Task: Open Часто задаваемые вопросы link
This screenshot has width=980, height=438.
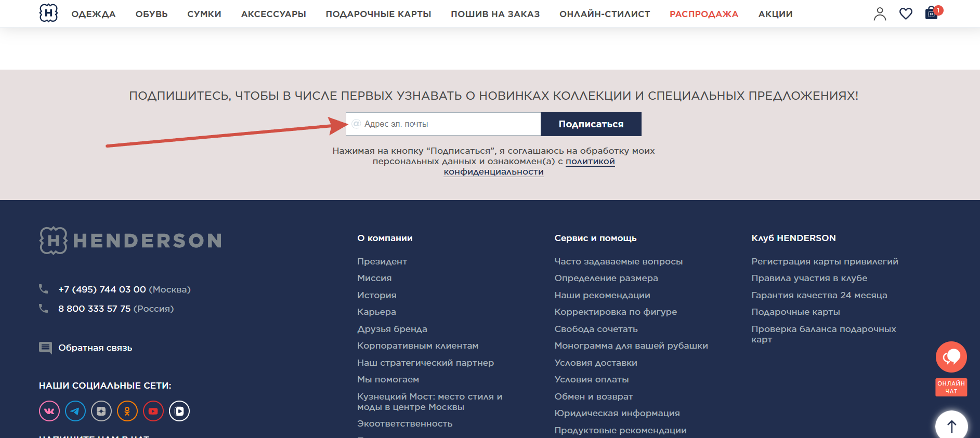Action: pyautogui.click(x=619, y=261)
